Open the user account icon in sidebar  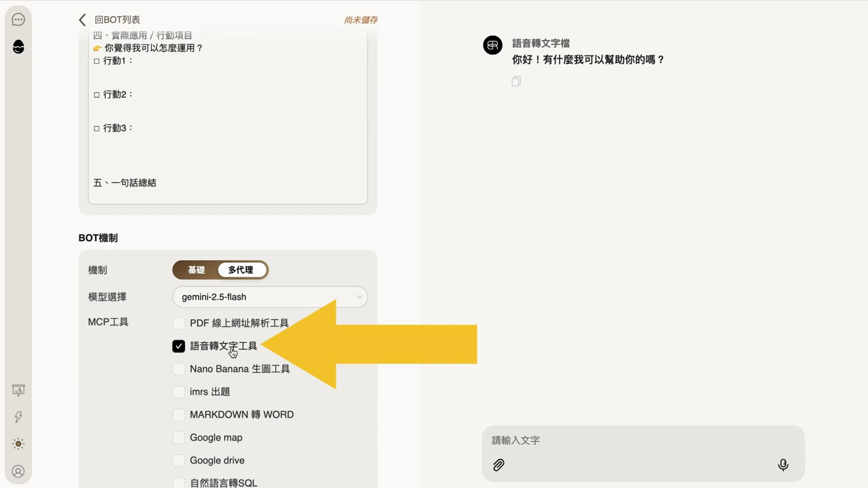pos(18,471)
